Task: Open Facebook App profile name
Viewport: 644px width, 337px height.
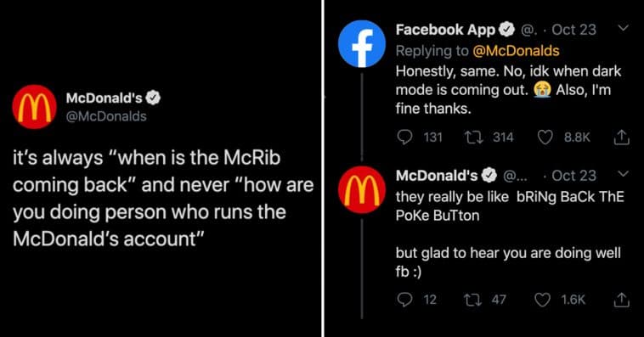Action: [446, 30]
